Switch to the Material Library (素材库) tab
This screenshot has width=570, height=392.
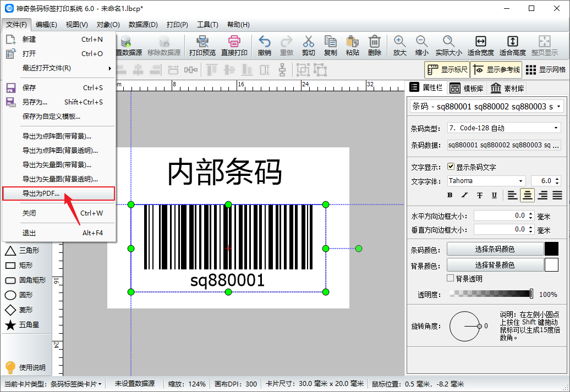point(507,89)
